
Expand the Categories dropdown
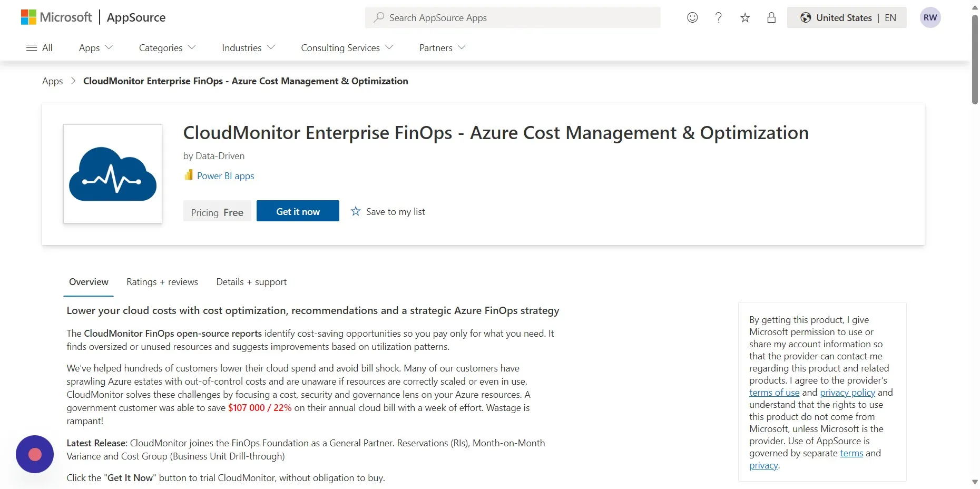(167, 47)
